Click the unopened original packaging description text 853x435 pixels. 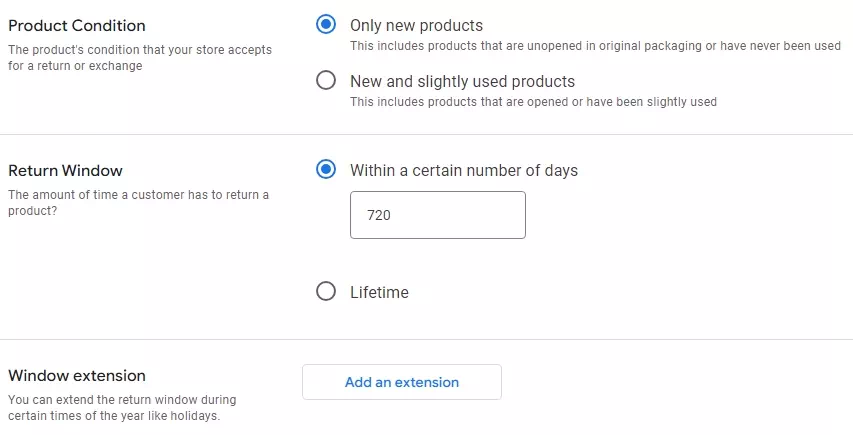[x=595, y=46]
